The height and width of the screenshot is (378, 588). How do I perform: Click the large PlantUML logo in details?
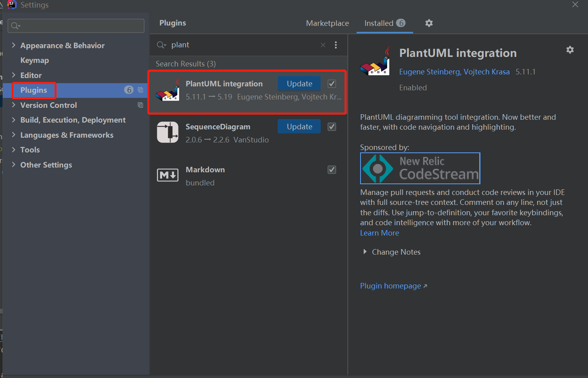click(x=375, y=61)
